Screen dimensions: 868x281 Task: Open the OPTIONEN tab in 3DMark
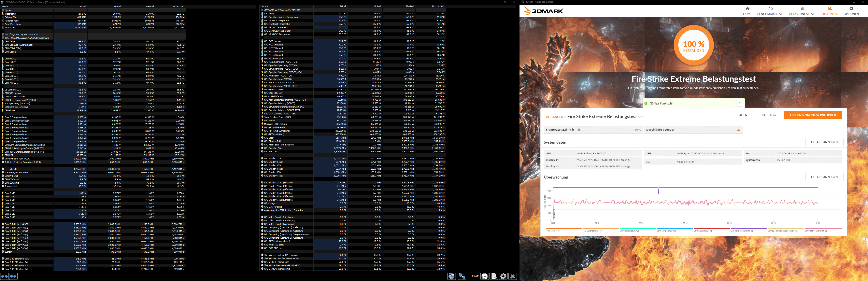click(x=851, y=11)
